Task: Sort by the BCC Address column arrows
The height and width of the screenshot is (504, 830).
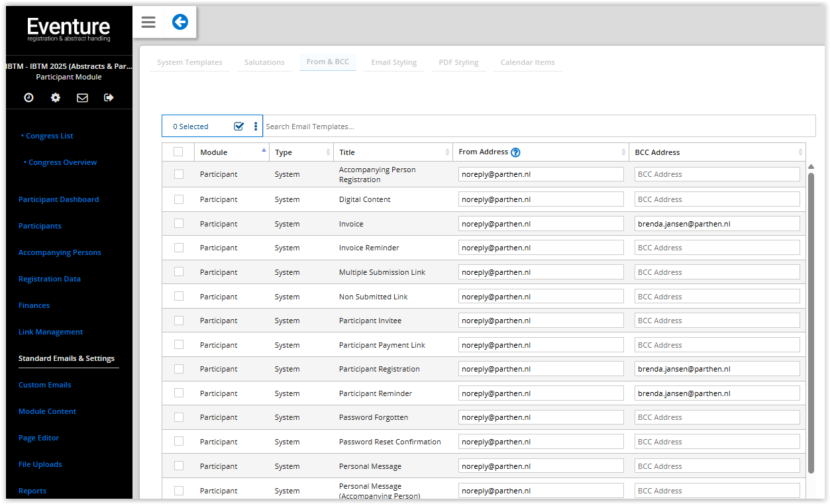Action: (800, 152)
